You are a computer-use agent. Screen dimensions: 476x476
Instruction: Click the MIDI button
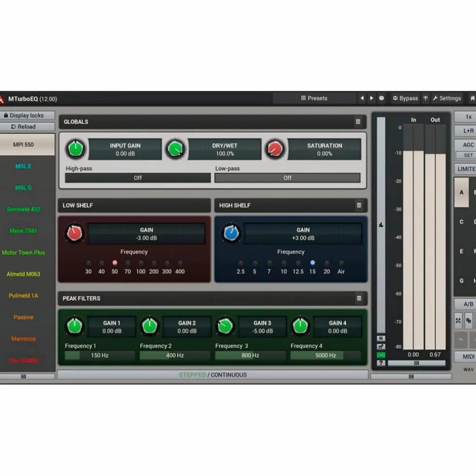click(467, 357)
